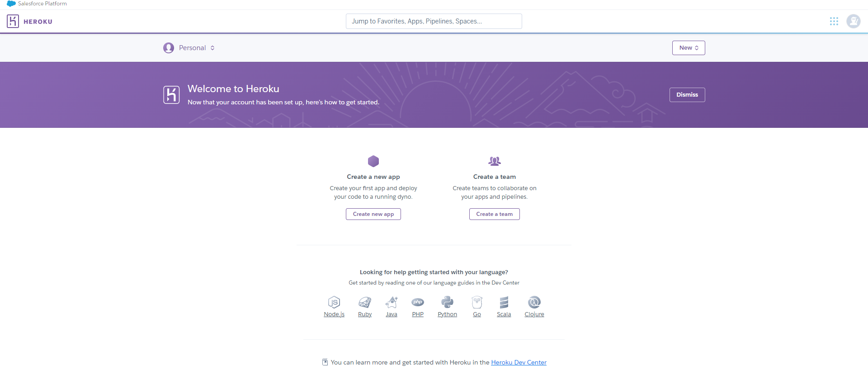The width and height of the screenshot is (868, 388).
Task: Open the Ruby gem icon
Action: click(365, 302)
